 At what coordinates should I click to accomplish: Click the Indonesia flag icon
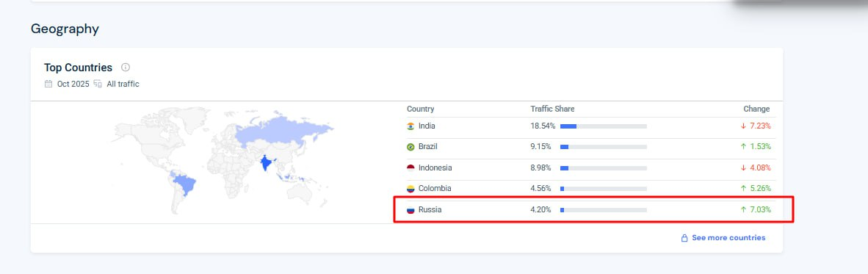(x=411, y=167)
